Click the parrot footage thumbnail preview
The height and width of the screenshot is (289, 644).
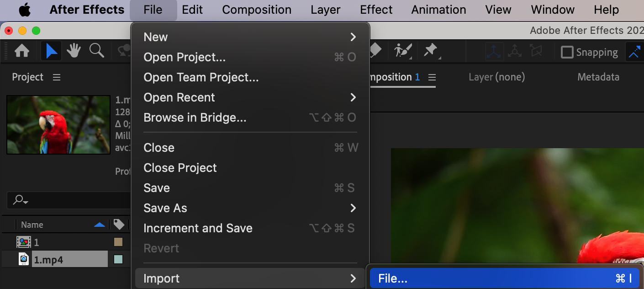click(x=58, y=124)
